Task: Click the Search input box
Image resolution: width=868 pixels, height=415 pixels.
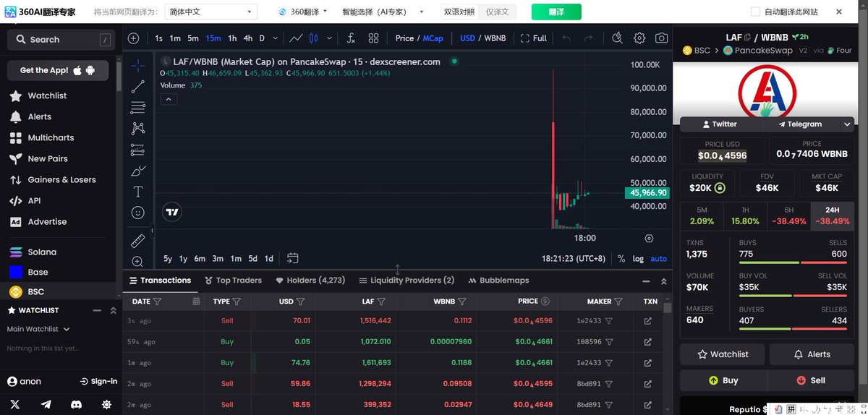Action: [x=61, y=40]
